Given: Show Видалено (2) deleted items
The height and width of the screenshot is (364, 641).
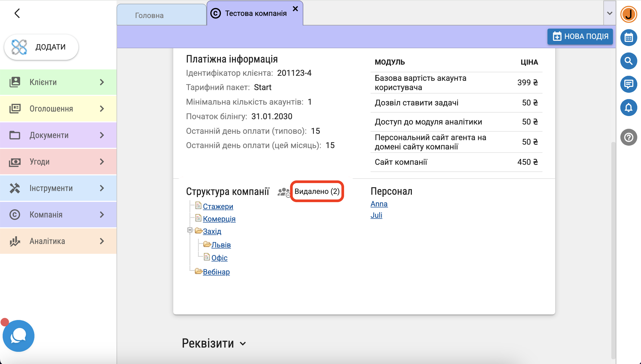Looking at the screenshot, I should 317,191.
